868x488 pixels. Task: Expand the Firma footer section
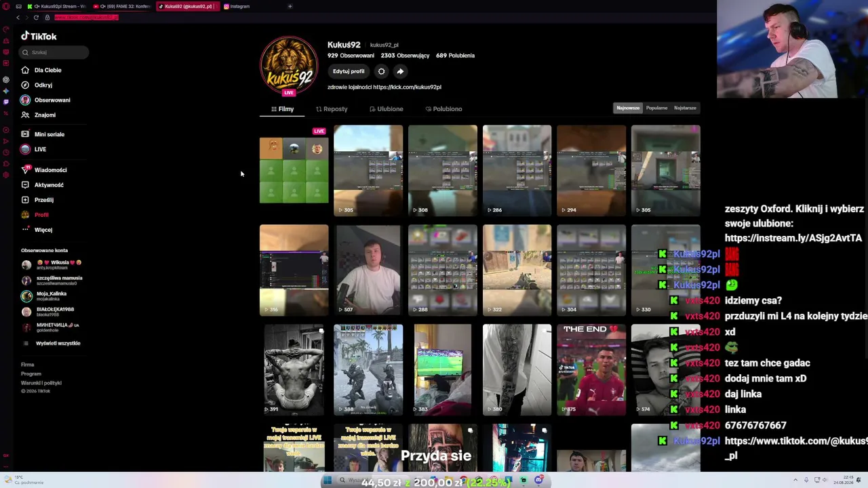[27, 365]
